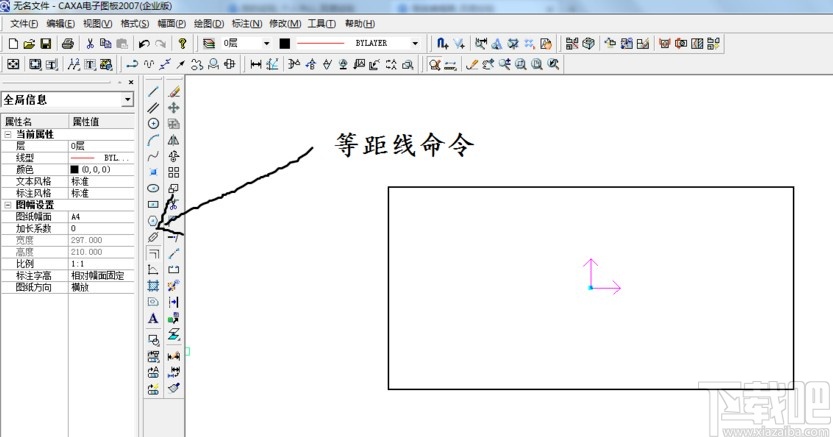This screenshot has height=437, width=833.
Task: Close the properties panel with the x
Action: pyautogui.click(x=131, y=82)
